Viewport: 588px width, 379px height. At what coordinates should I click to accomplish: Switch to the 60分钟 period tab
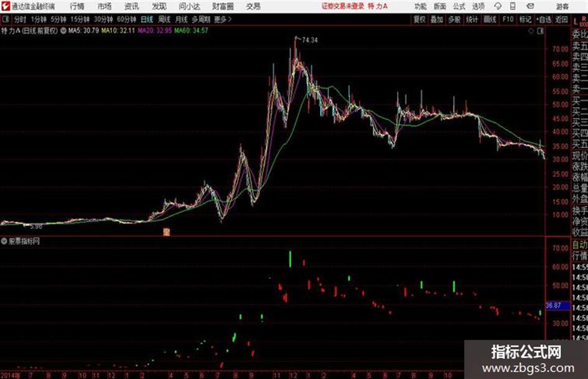(x=126, y=19)
